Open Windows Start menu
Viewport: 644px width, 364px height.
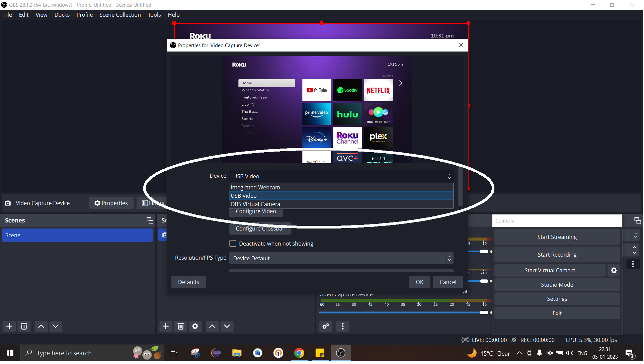tap(10, 354)
